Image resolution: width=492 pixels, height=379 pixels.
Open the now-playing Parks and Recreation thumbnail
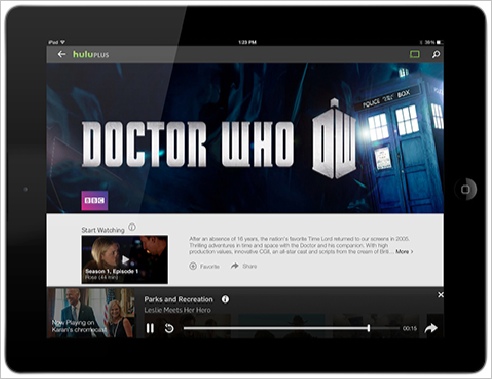(x=91, y=313)
